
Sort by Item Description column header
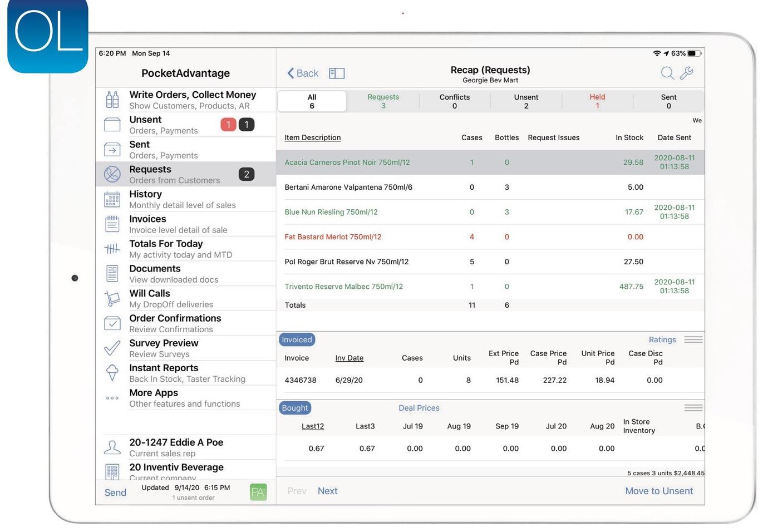[312, 137]
